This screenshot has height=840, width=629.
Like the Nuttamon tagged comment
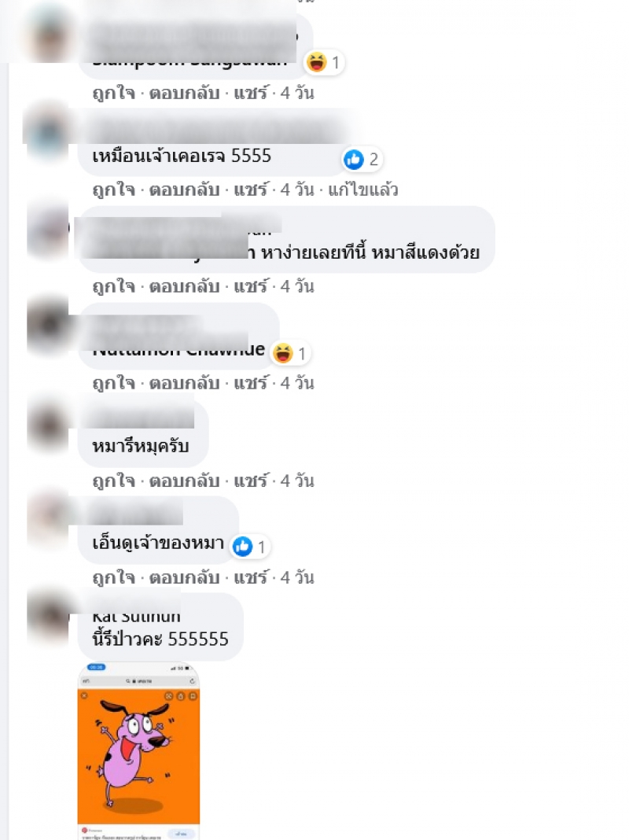click(x=113, y=383)
